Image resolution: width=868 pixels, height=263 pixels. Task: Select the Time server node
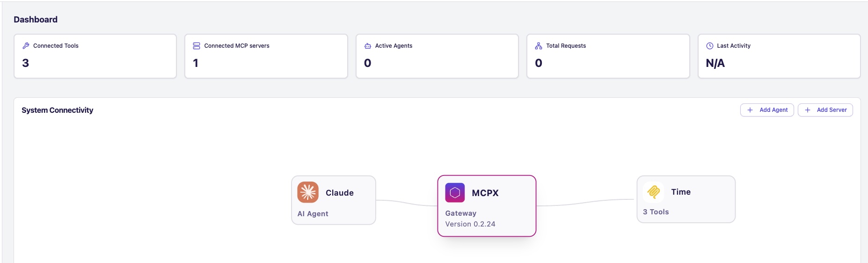686,200
